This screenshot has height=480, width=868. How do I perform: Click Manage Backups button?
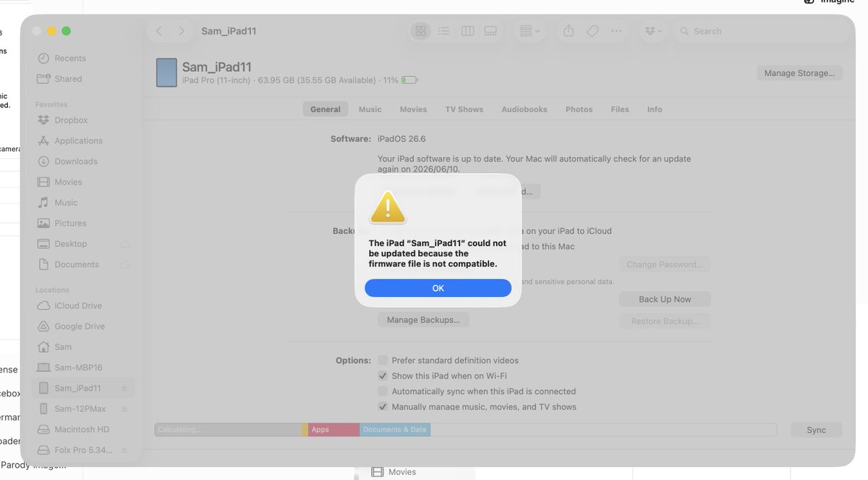[x=423, y=319]
